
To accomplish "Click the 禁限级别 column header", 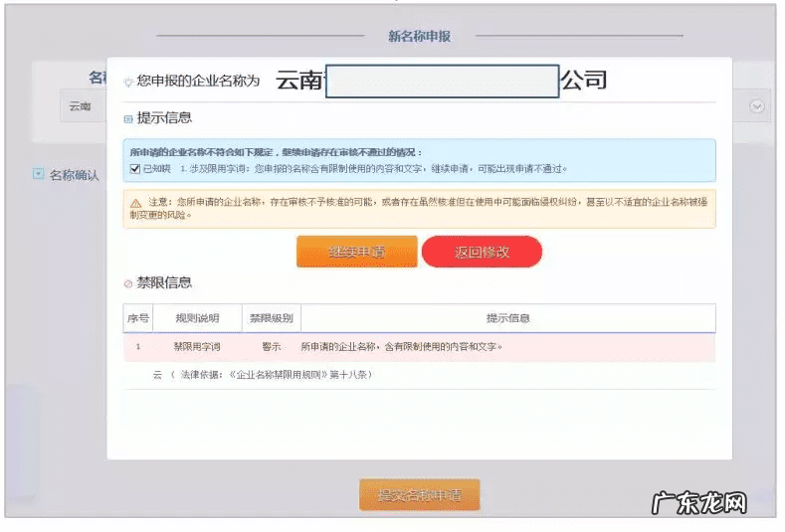I will (x=273, y=320).
